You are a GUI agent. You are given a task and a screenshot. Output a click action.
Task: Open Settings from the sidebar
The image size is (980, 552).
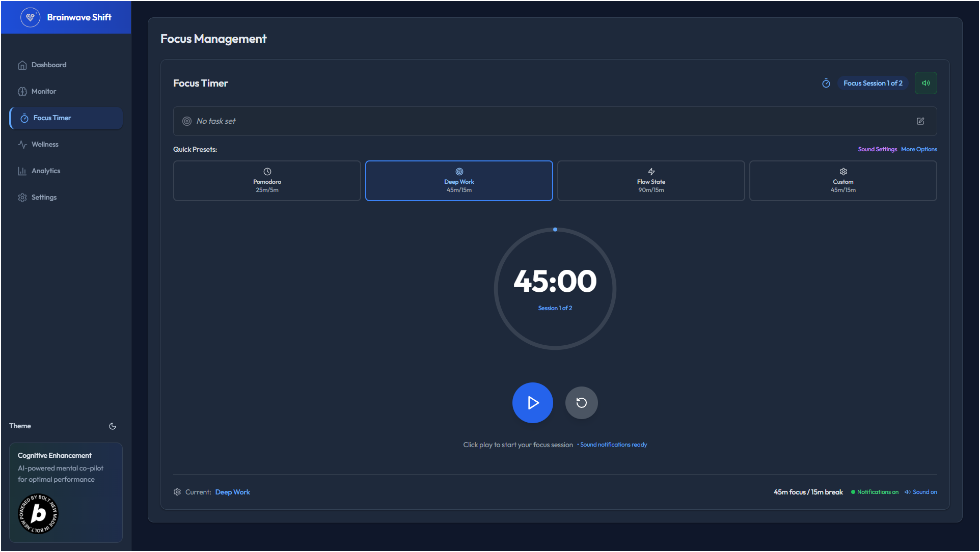click(x=44, y=198)
